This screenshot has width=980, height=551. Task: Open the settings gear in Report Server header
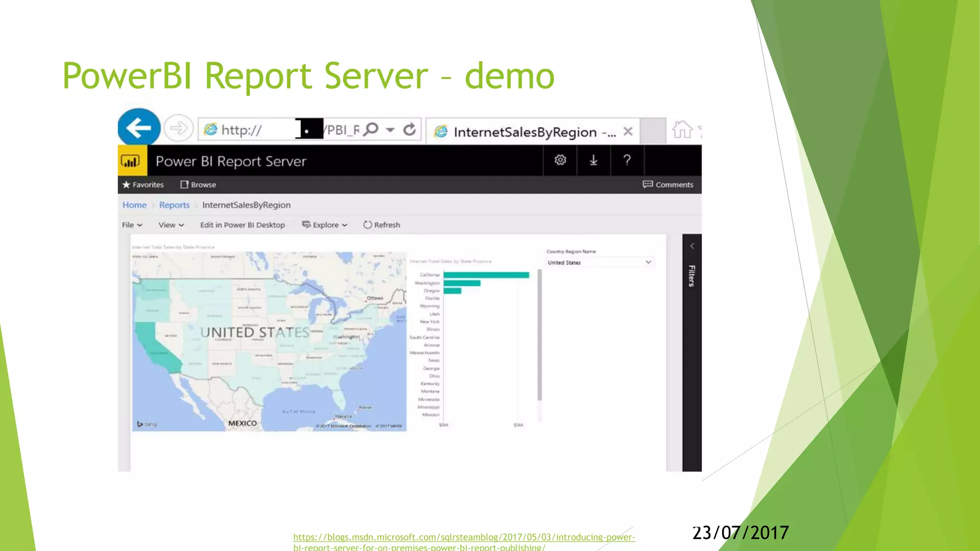(560, 160)
